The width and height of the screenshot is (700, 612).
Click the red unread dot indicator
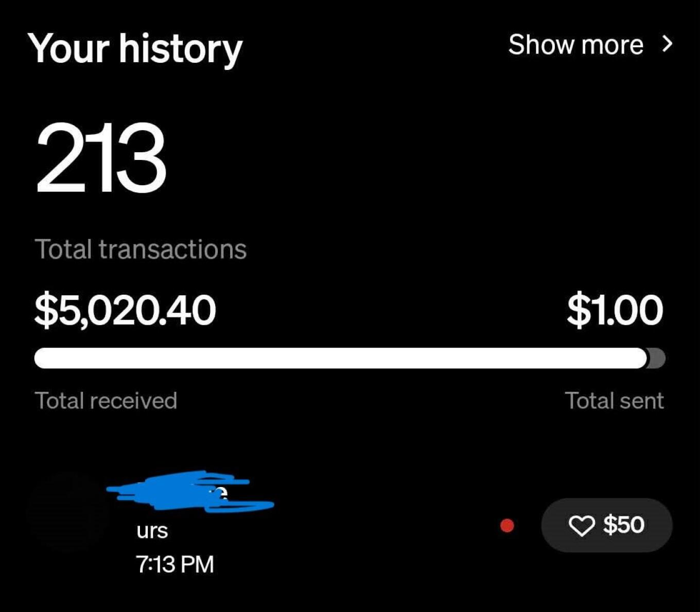click(x=507, y=525)
